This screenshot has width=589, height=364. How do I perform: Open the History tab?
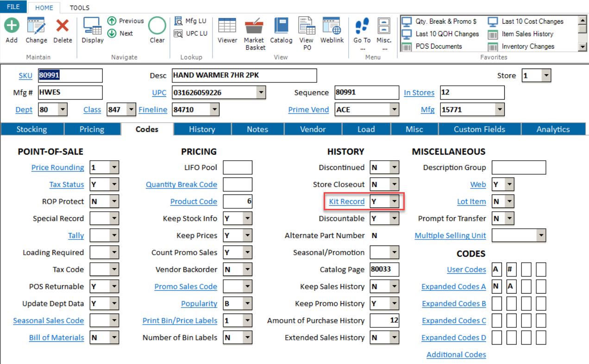point(202,129)
